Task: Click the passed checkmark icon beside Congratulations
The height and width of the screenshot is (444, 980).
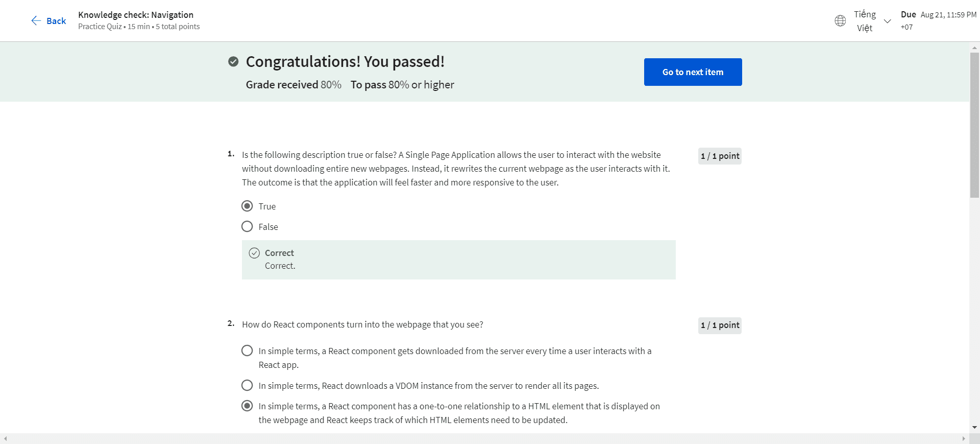Action: [x=233, y=62]
